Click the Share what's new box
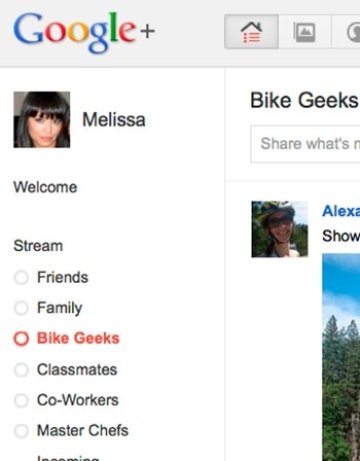Image resolution: width=360 pixels, height=461 pixels. tap(305, 144)
